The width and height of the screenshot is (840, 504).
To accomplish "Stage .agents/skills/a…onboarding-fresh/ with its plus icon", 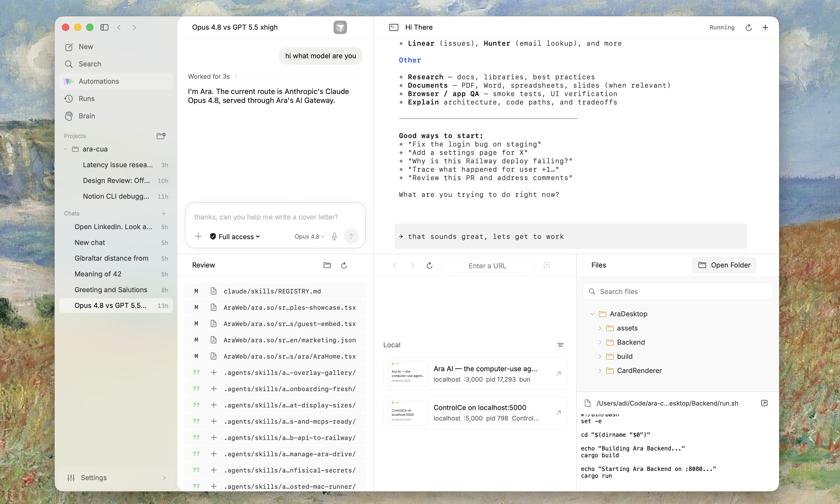I will point(214,389).
